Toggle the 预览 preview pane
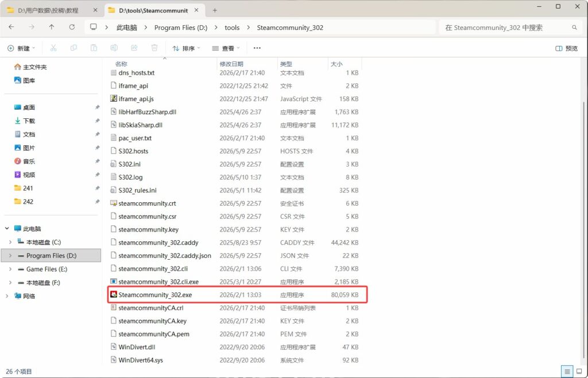The height and width of the screenshot is (378, 588). click(x=566, y=48)
